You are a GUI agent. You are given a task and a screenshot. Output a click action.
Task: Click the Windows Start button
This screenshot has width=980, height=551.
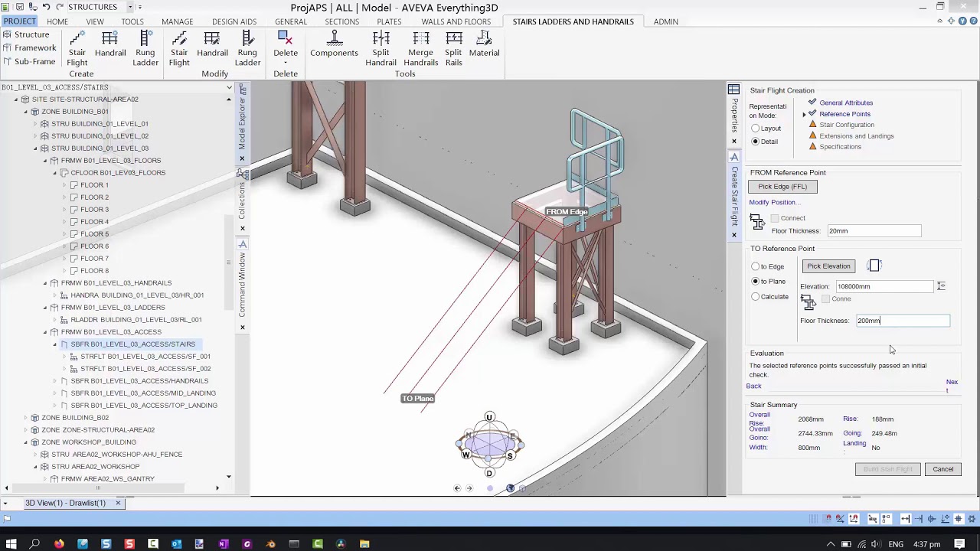11,544
